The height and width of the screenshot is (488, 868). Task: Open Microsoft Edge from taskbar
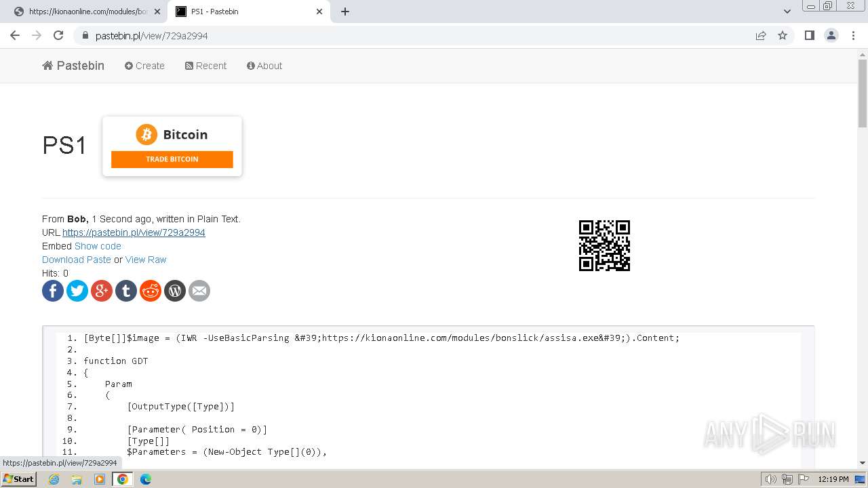click(x=146, y=479)
